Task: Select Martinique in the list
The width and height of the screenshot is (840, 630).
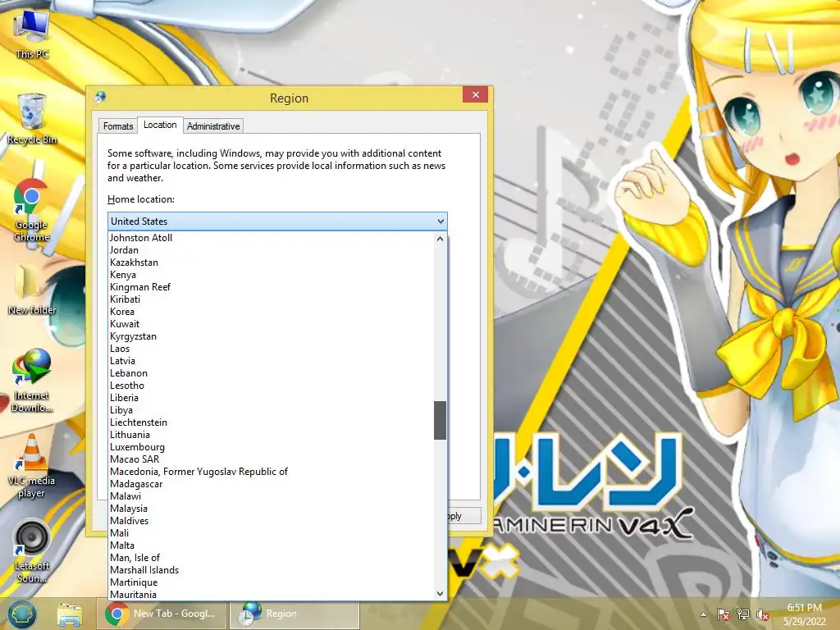Action: click(271, 583)
